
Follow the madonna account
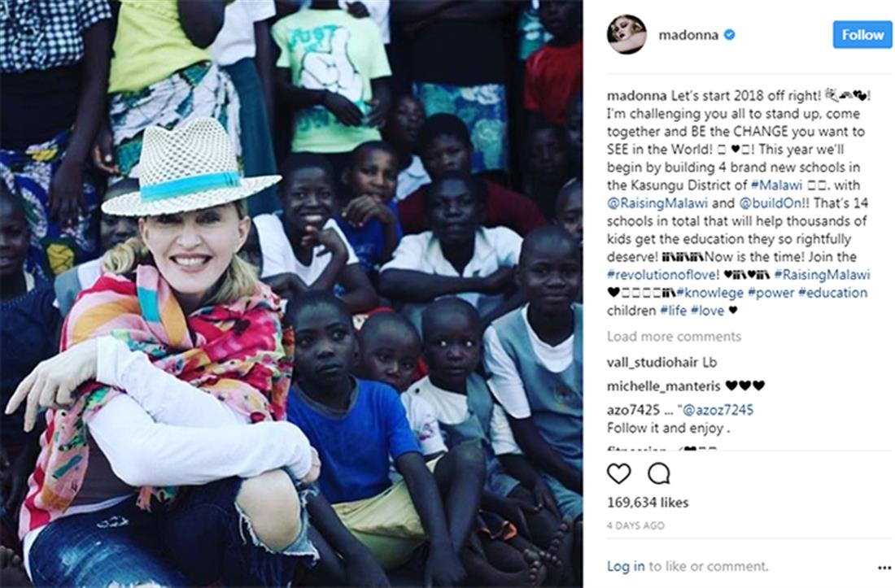tap(862, 35)
